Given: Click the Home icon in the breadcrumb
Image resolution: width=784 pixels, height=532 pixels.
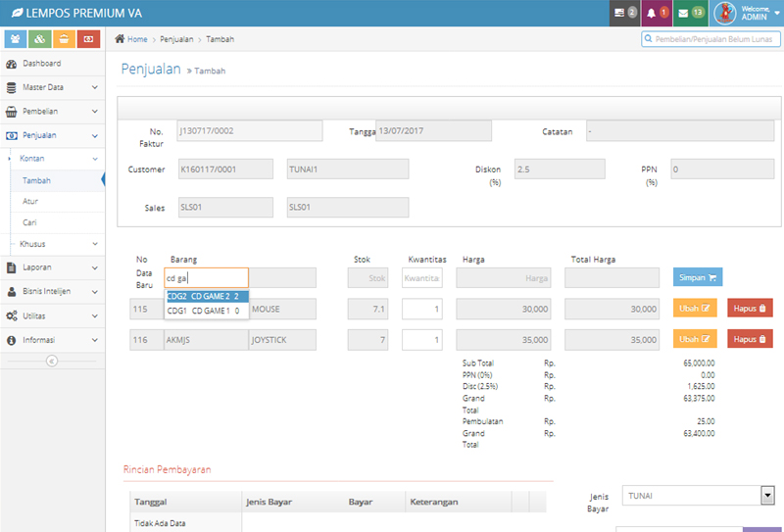Looking at the screenshot, I should [x=120, y=39].
